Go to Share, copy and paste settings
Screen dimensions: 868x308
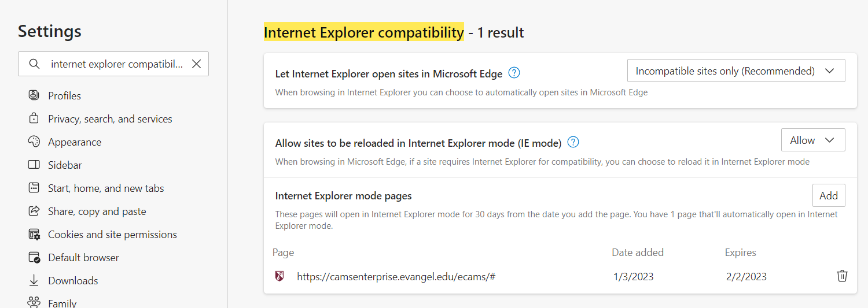(97, 211)
